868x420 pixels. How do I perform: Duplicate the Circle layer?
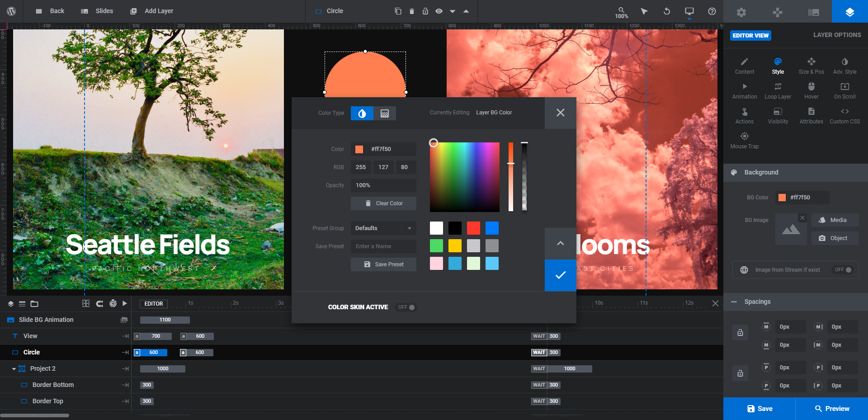pyautogui.click(x=398, y=11)
